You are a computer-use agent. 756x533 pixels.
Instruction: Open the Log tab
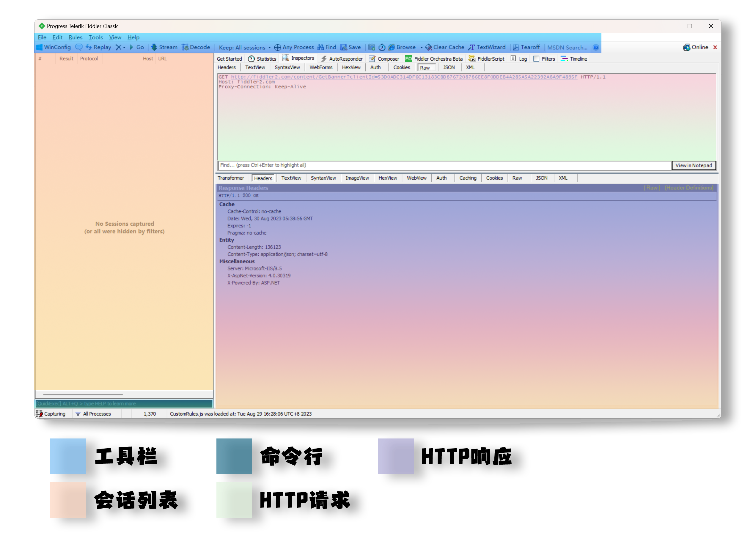518,59
